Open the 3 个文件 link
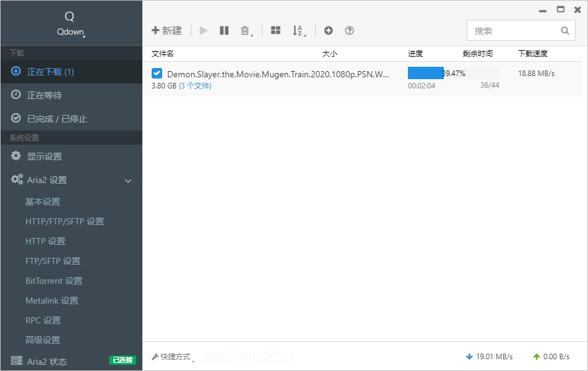 click(195, 86)
